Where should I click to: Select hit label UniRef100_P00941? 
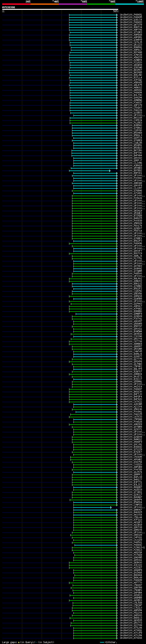click(131, 411)
